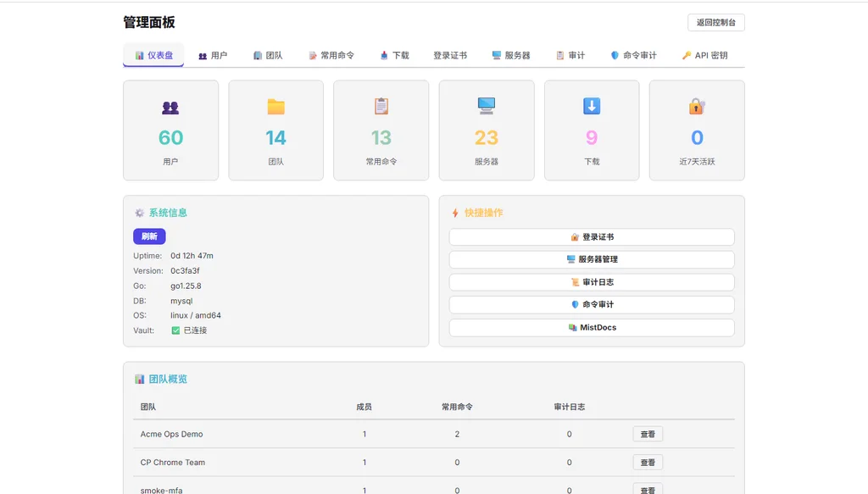
Task: Click the smoke-mfa team name
Action: [161, 490]
